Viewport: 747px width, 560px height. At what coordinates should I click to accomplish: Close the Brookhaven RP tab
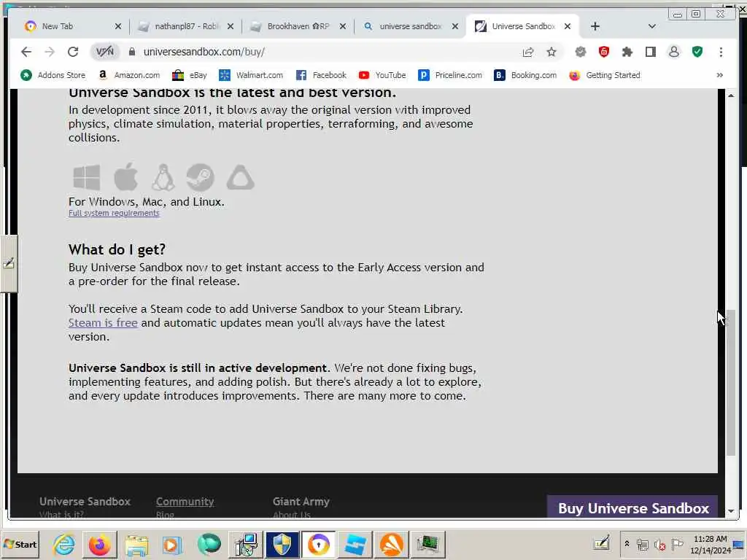coord(343,27)
